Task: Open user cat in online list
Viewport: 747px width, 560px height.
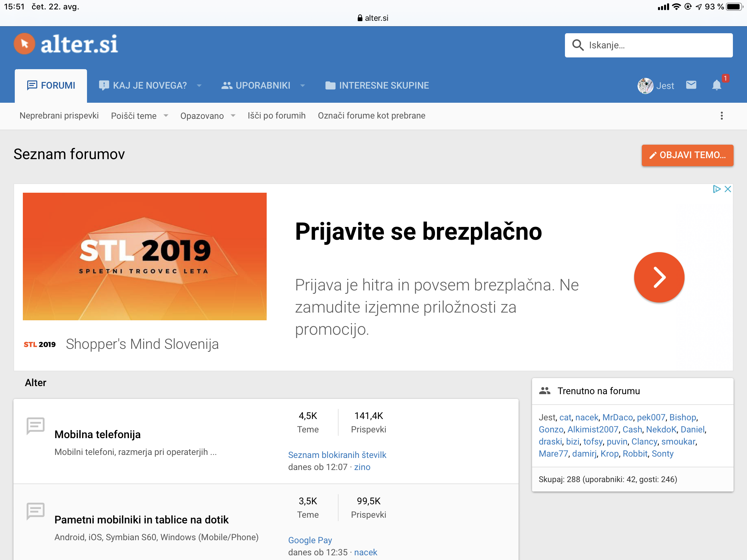Action: (x=565, y=418)
